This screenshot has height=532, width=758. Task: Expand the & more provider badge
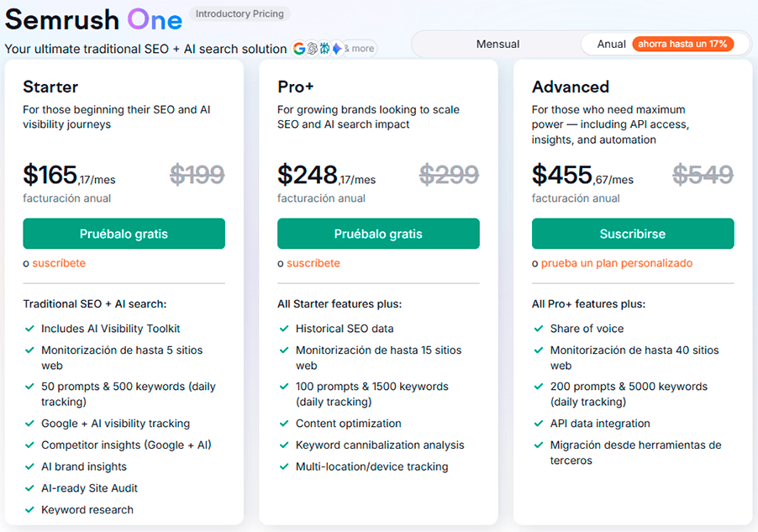[x=360, y=49]
